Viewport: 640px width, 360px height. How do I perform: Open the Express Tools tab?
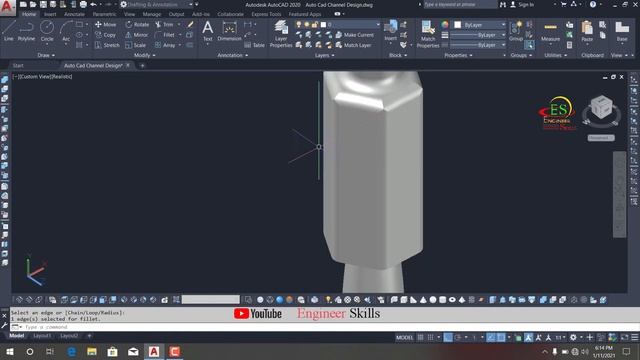(266, 14)
